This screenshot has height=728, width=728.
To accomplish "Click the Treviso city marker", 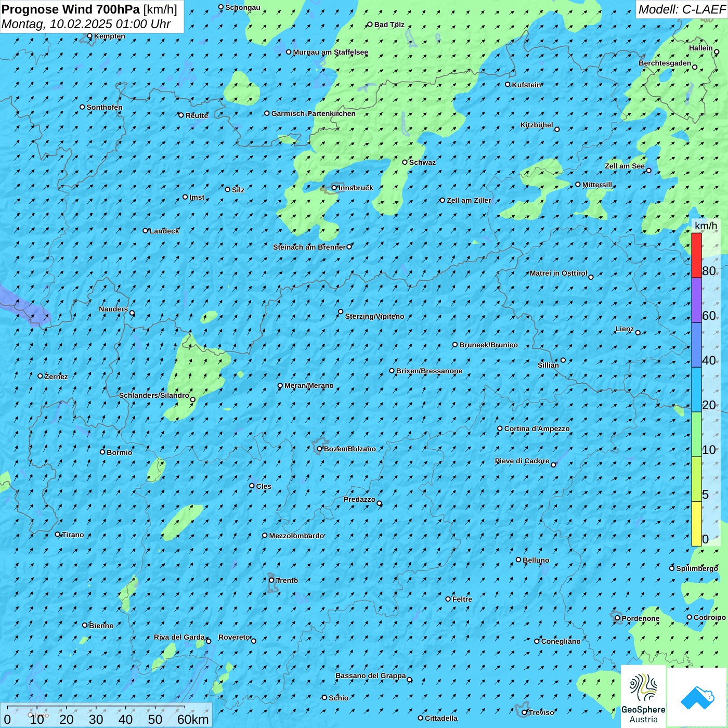I will [x=524, y=712].
